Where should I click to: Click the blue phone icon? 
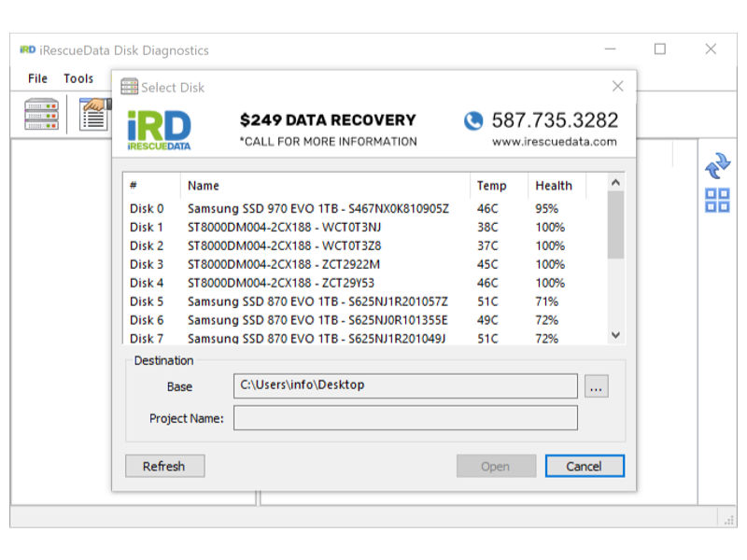click(473, 120)
